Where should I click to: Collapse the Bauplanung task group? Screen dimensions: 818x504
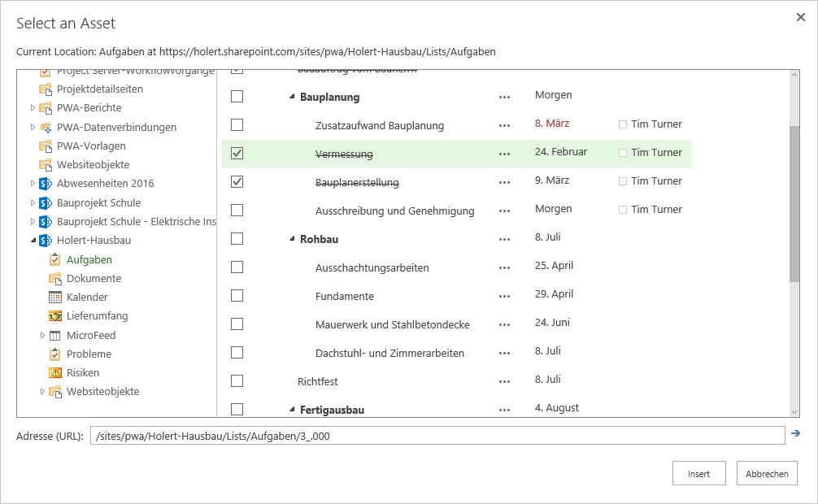[292, 97]
